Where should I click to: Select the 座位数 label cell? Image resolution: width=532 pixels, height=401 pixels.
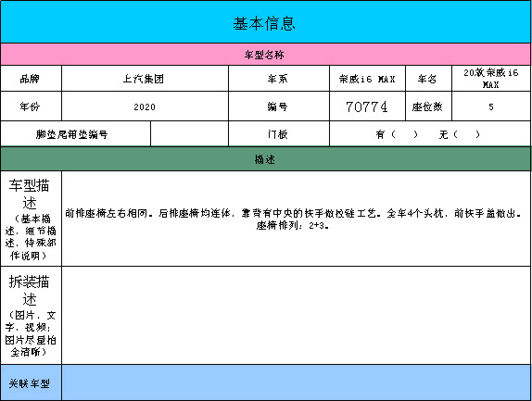click(x=428, y=107)
